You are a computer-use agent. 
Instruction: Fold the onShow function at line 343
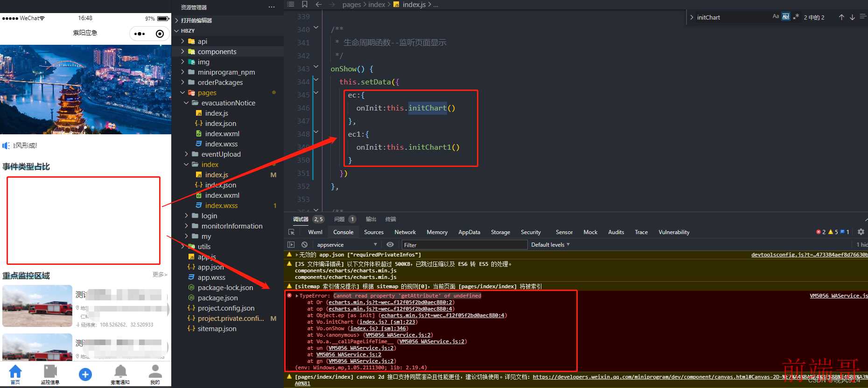click(x=316, y=67)
